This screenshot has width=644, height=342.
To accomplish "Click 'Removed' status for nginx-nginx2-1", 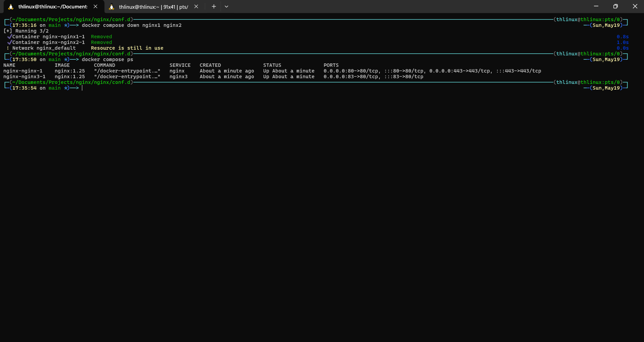I will pyautogui.click(x=101, y=42).
